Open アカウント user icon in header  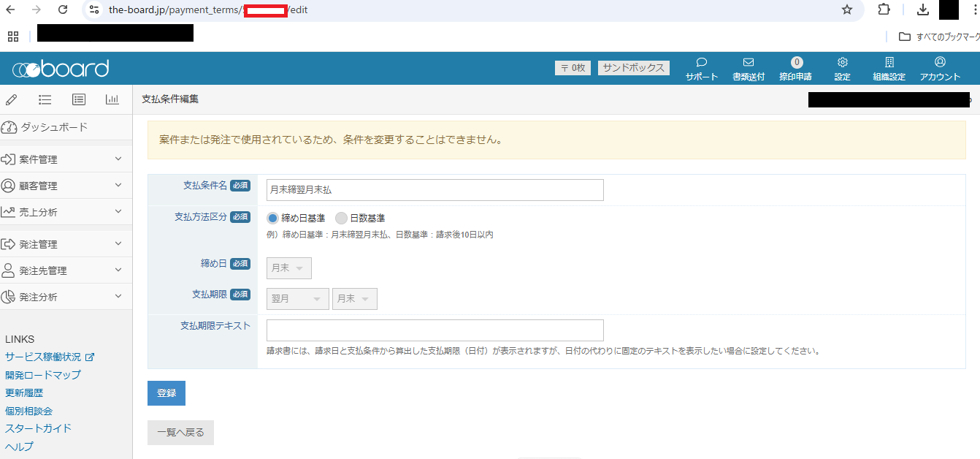point(940,63)
